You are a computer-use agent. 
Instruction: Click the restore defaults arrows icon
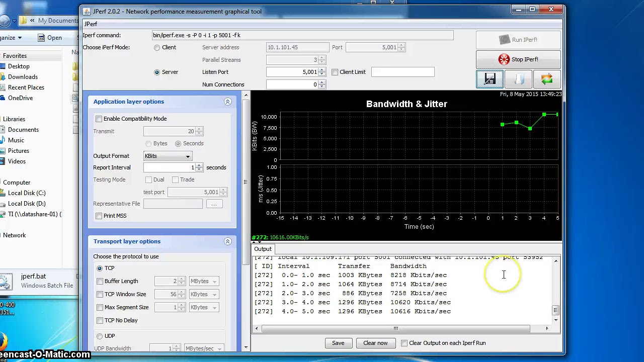(x=547, y=79)
